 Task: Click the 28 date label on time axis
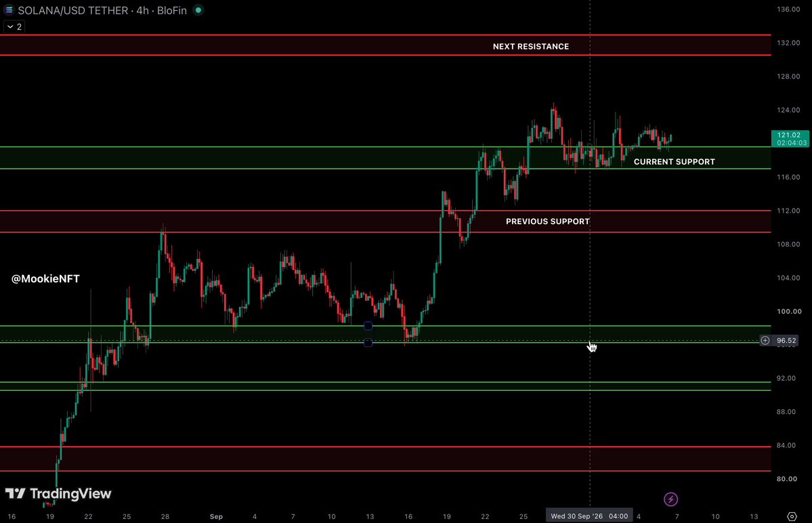point(165,516)
